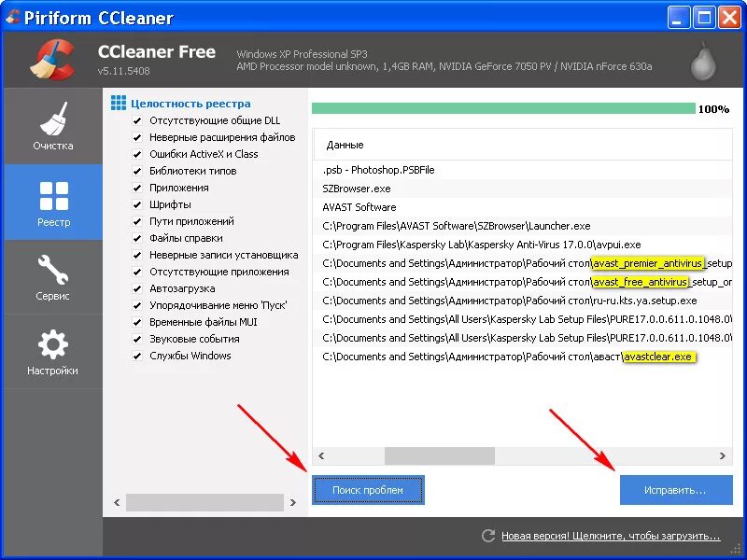The height and width of the screenshot is (560, 747).
Task: Open the Настройки settings section
Action: pos(53,352)
